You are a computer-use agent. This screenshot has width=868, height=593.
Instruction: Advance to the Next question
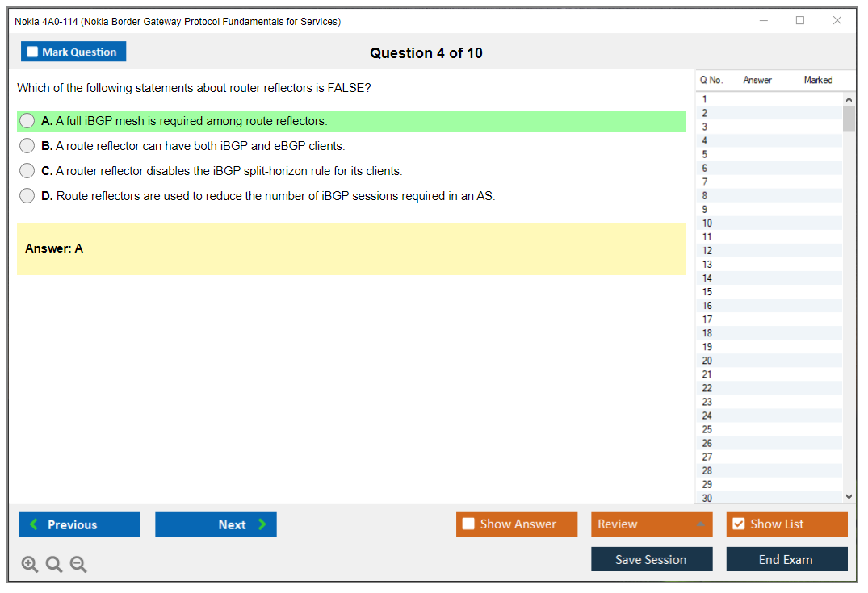click(x=216, y=524)
